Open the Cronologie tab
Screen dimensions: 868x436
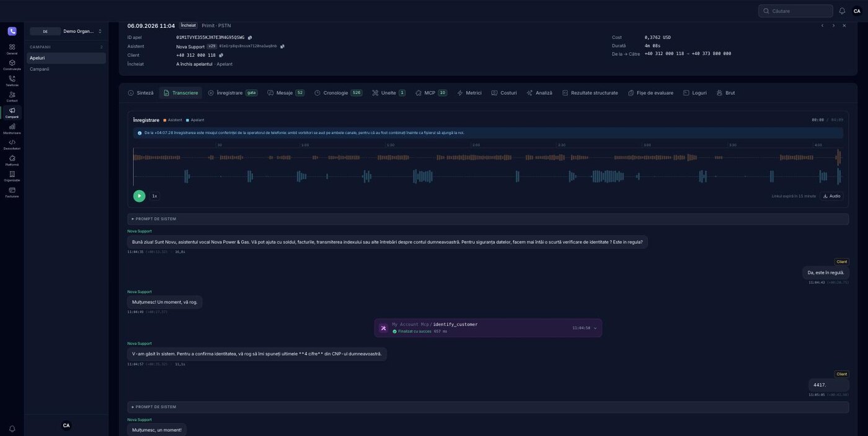(x=339, y=93)
